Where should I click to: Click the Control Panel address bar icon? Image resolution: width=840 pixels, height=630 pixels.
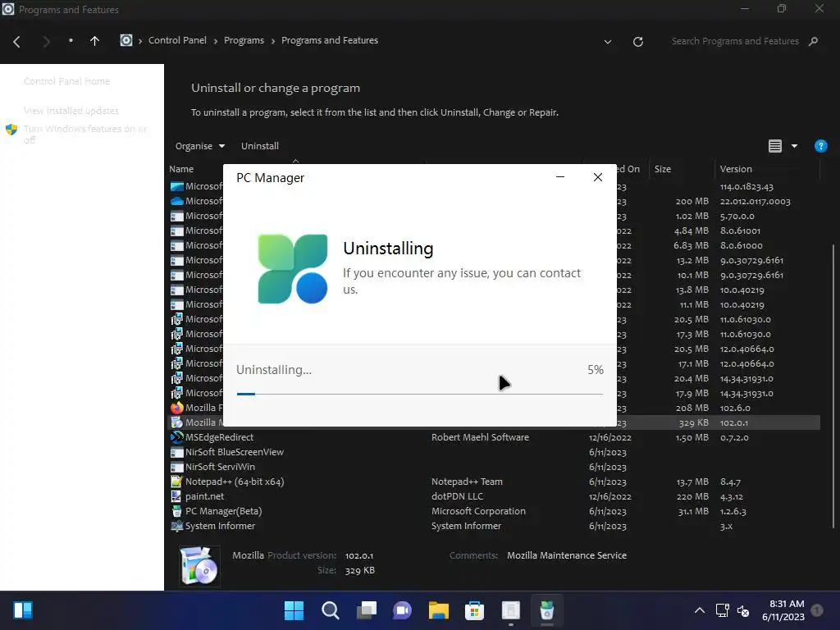(x=126, y=41)
